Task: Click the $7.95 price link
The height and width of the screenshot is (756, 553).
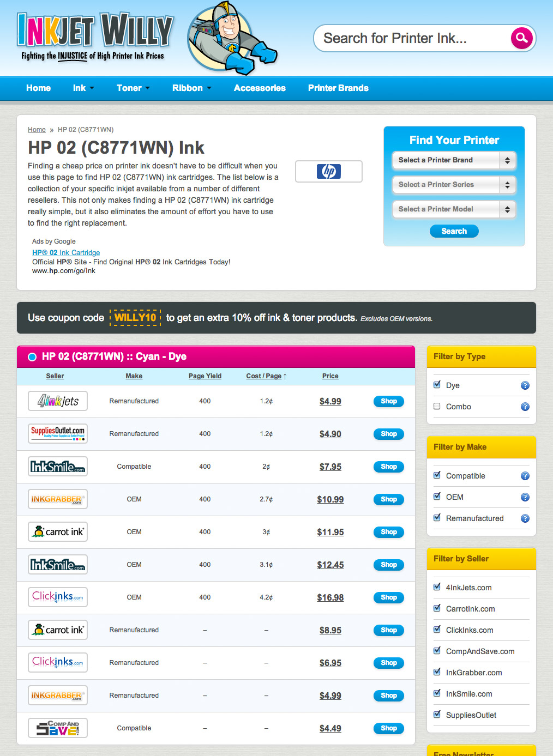Action: [x=330, y=467]
